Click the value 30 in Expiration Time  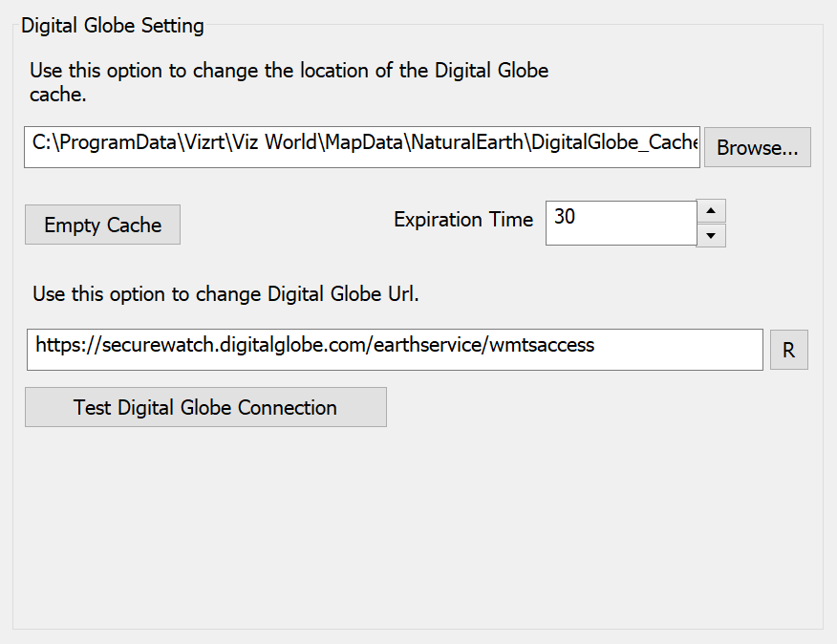(x=565, y=217)
